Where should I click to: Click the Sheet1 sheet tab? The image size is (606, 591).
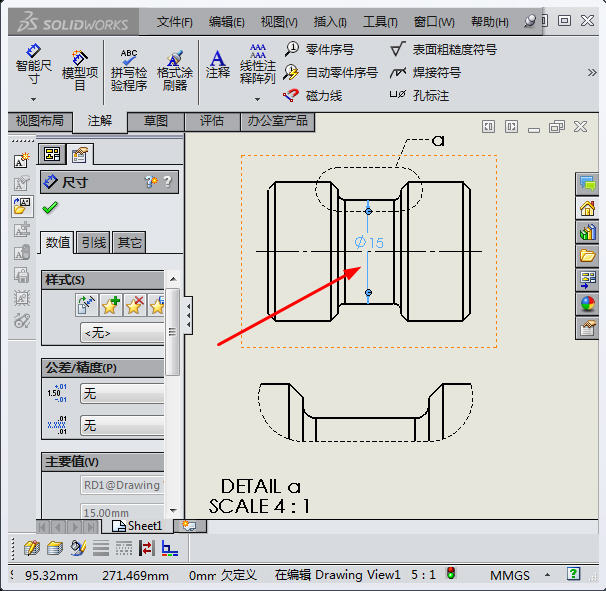tap(138, 526)
